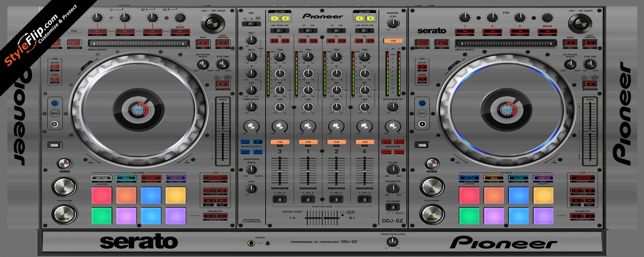Move the channel 3 fader
Screen dimensions: 644x257
tap(280, 171)
